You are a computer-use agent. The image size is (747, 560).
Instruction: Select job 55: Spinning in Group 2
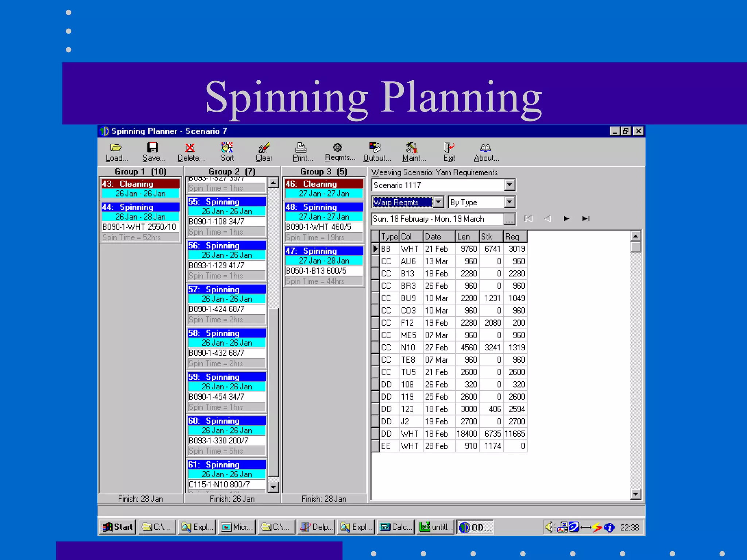[x=227, y=202]
